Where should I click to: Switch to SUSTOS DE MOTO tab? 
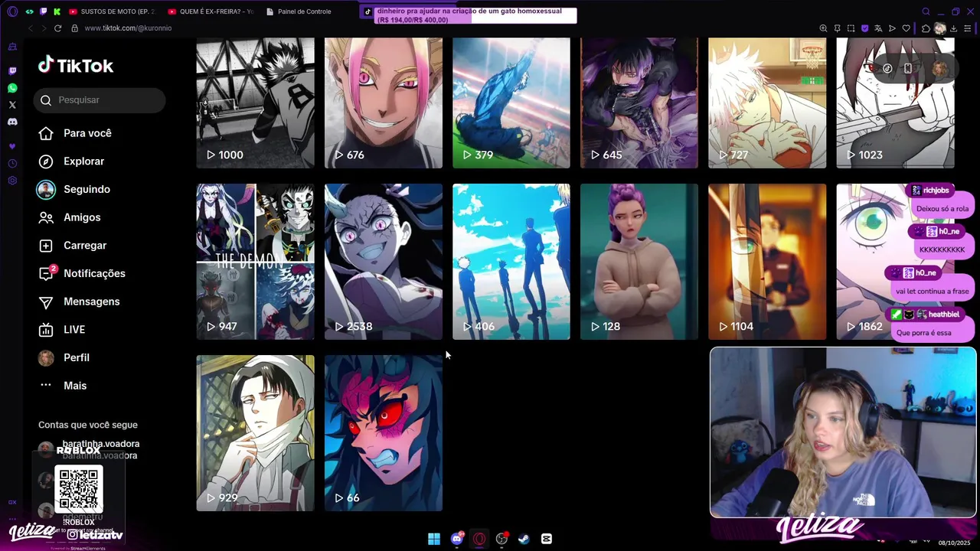coord(112,11)
